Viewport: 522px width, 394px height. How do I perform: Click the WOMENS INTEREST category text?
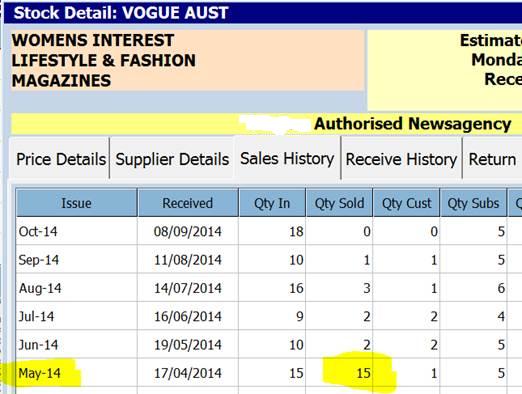pos(93,40)
